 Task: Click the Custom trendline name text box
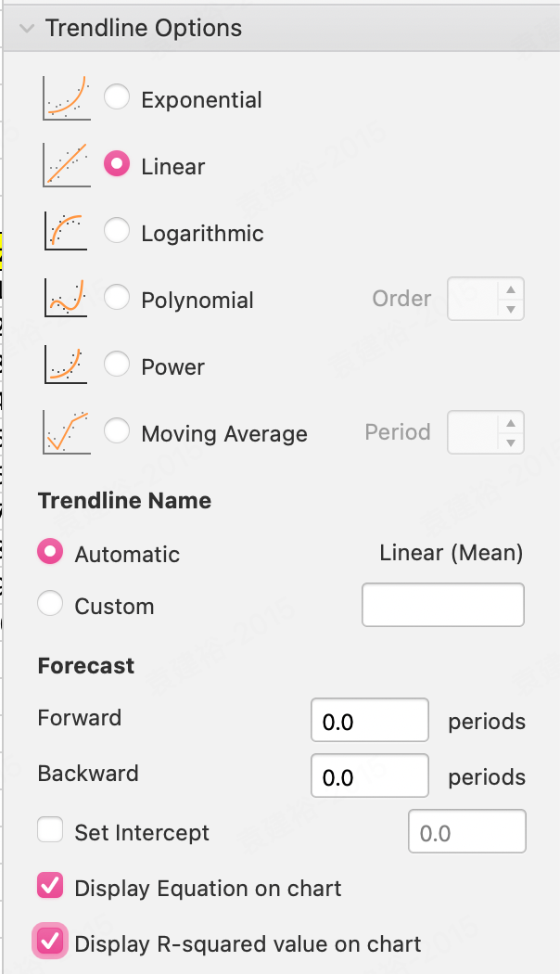[x=442, y=605]
